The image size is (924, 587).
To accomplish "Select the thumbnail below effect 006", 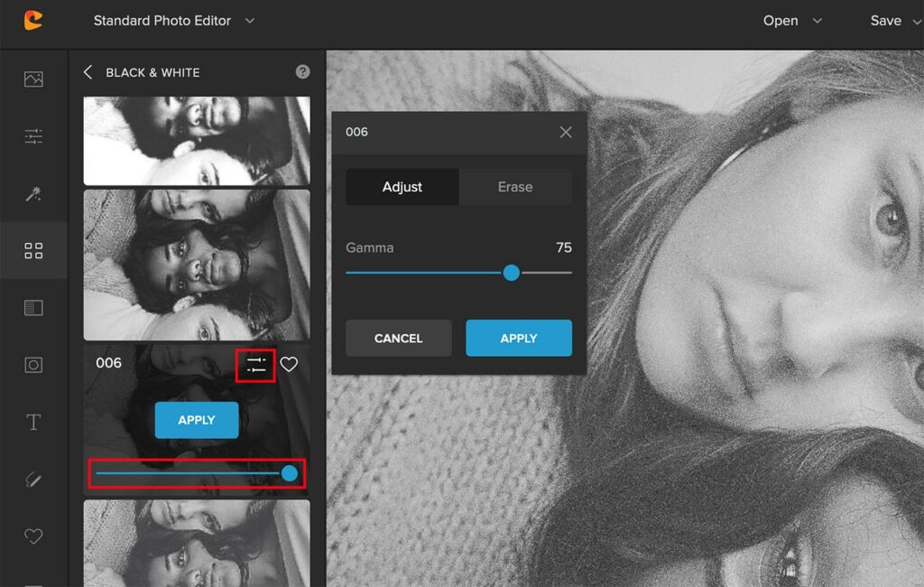I will click(197, 544).
